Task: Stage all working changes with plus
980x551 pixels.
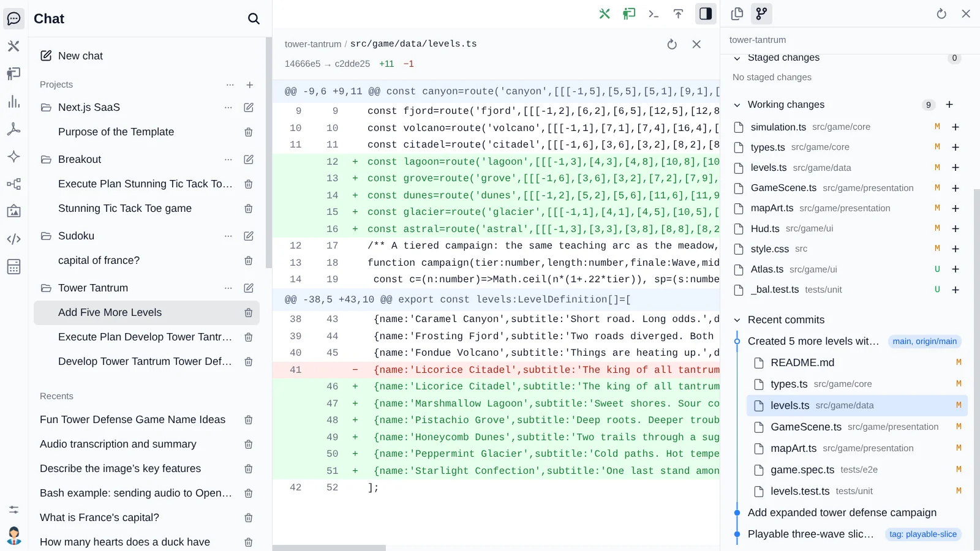Action: tap(949, 105)
